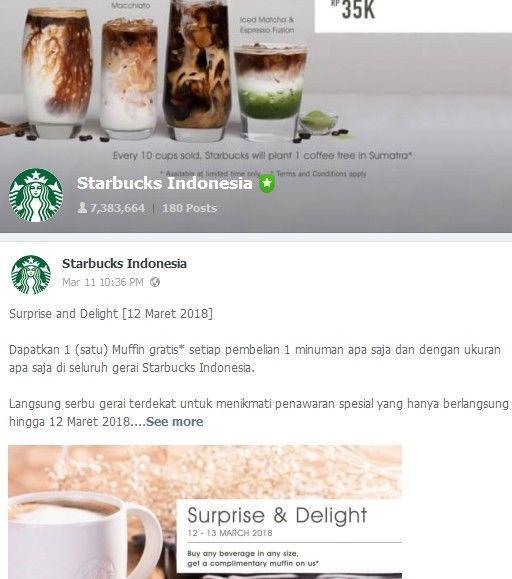
Task: Click the coffee tree in Sumatra tagline
Action: pyautogui.click(x=262, y=155)
